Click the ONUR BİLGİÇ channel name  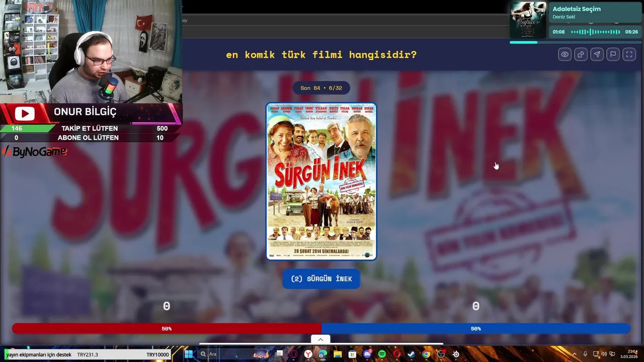click(x=85, y=112)
